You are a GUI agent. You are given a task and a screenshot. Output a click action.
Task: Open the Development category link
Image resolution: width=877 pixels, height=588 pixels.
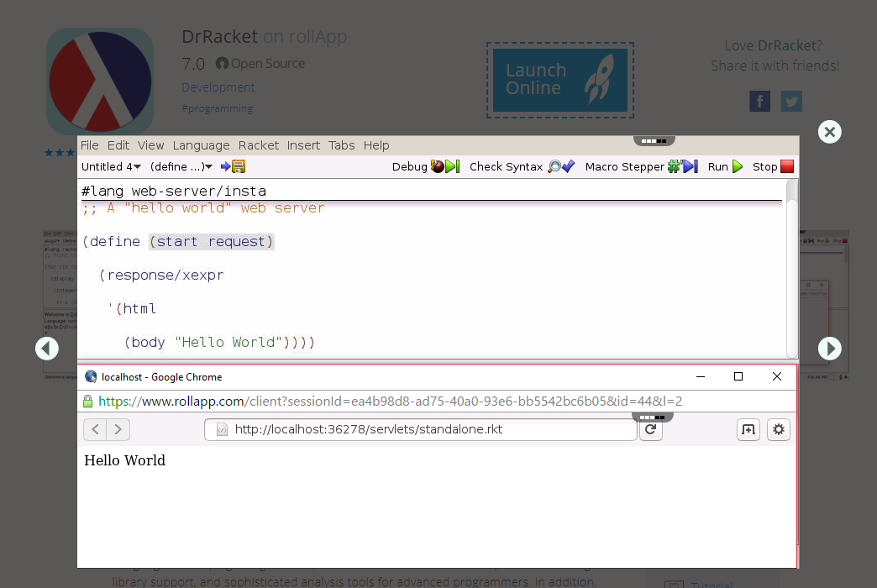coord(218,87)
